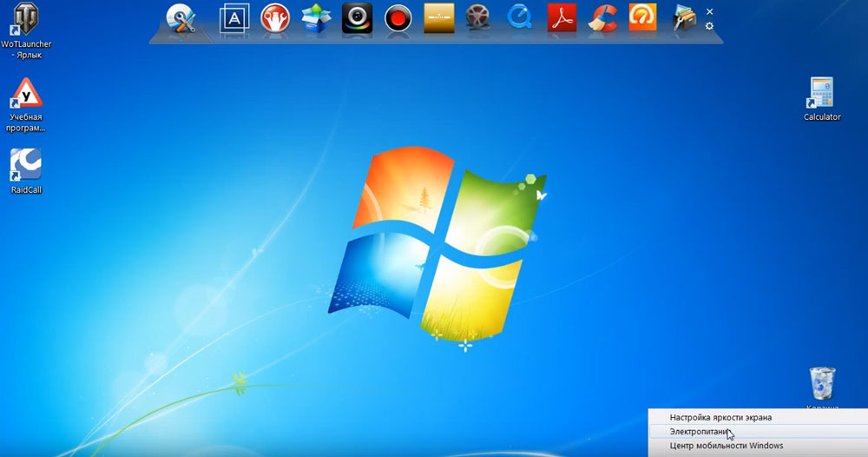Launch the film reel media app icon
This screenshot has height=457, width=868.
click(477, 17)
